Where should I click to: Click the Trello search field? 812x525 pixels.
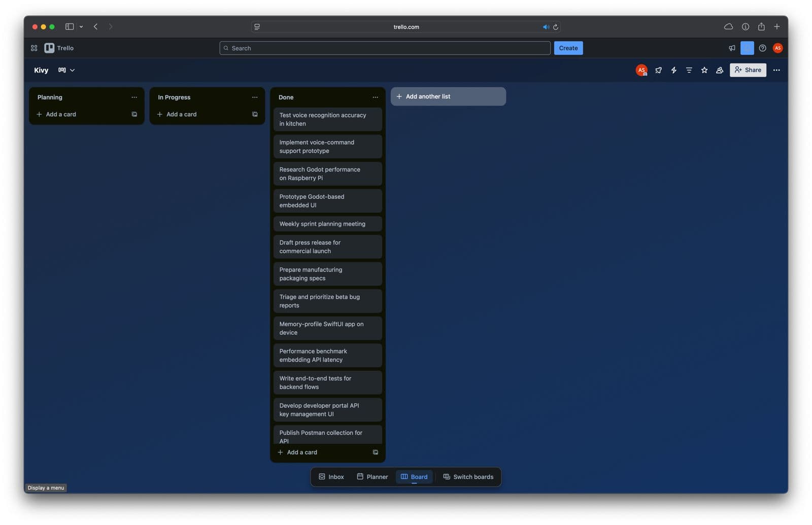tap(386, 48)
